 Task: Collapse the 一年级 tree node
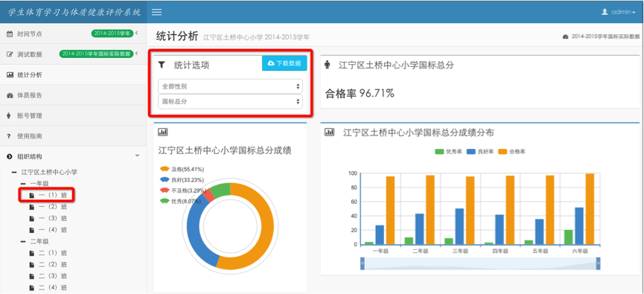23,184
